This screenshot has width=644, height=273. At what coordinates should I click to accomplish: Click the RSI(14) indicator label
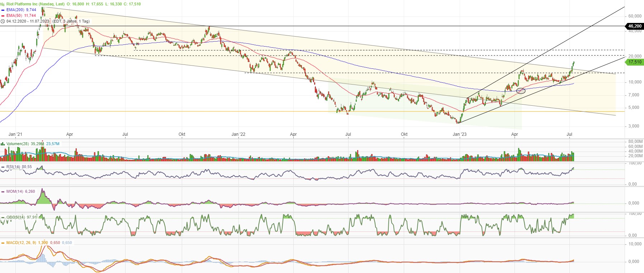click(13, 167)
